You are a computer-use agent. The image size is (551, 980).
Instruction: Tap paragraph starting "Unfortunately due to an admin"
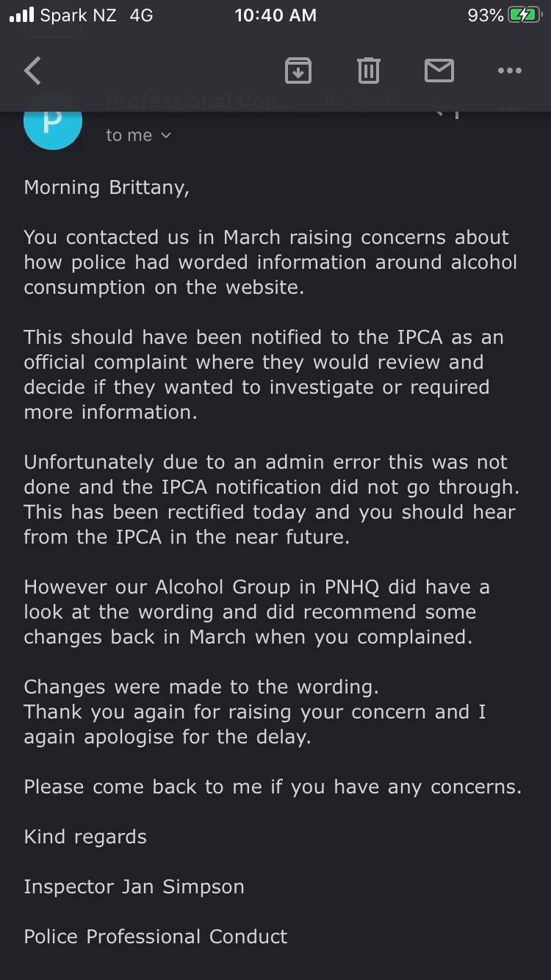point(270,500)
